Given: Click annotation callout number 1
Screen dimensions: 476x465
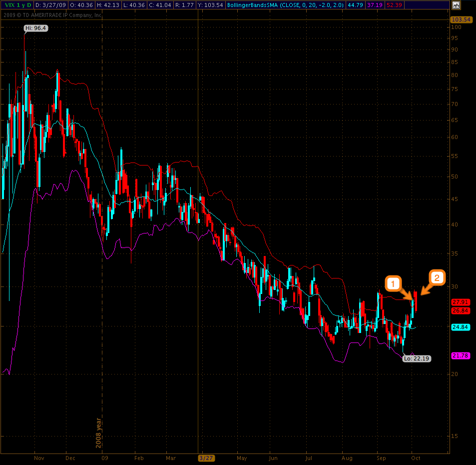Looking at the screenshot, I should [393, 284].
